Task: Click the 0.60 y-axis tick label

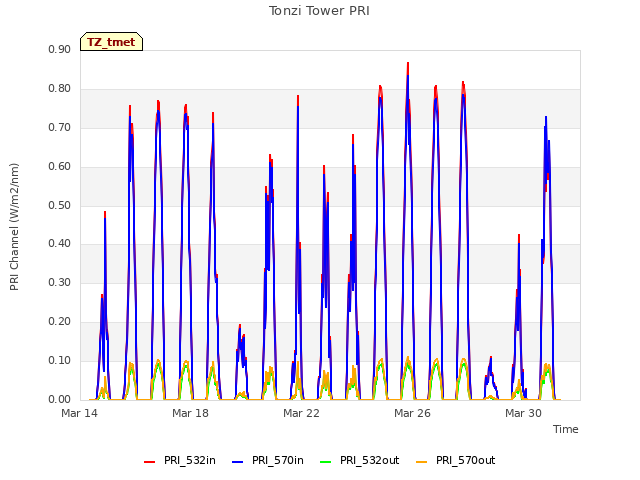Action: click(x=60, y=167)
